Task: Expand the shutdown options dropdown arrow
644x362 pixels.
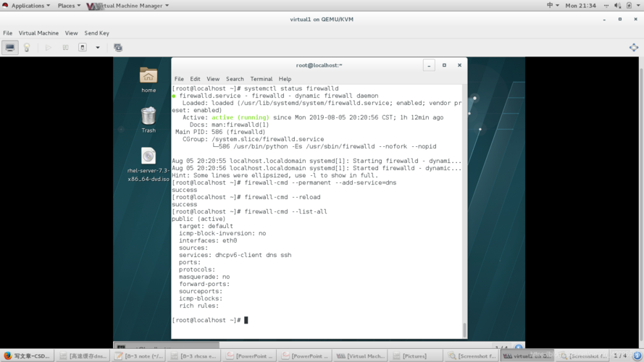Action: pyautogui.click(x=98, y=48)
